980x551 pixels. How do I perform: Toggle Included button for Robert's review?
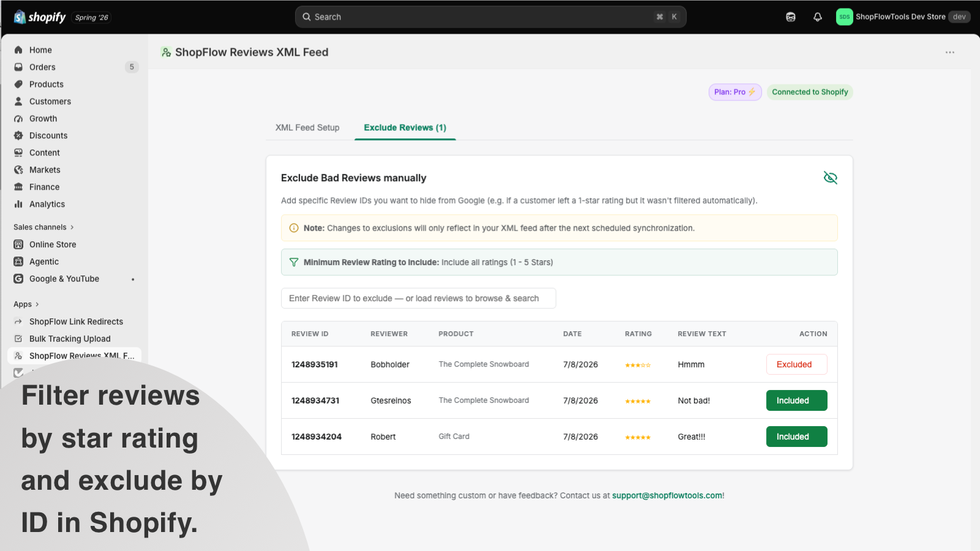click(796, 437)
